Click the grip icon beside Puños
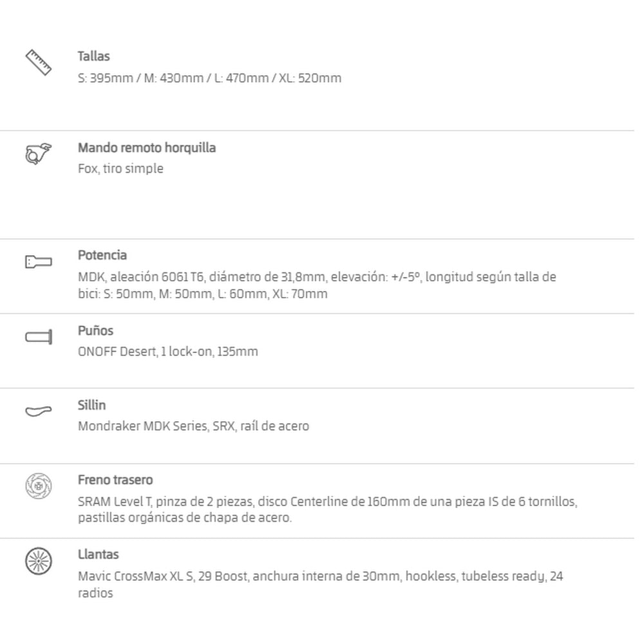 (39, 337)
